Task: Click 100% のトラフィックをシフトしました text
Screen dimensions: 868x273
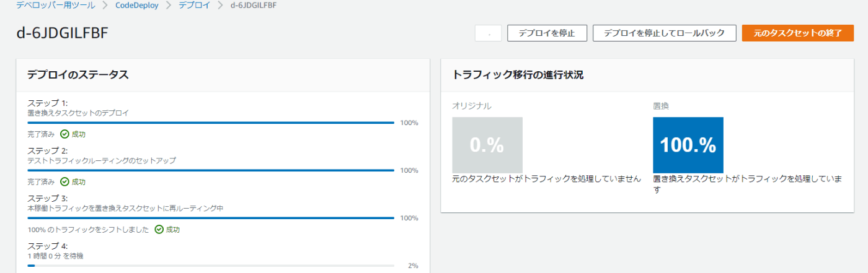Action: click(88, 230)
